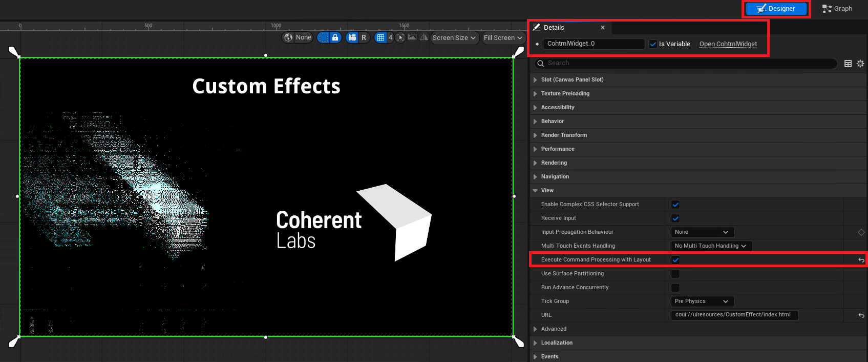Click the localization globe icon in viewport toolbar

point(288,37)
